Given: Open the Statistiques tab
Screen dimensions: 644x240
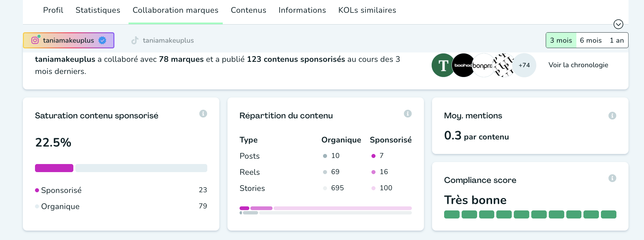Looking at the screenshot, I should pos(98,10).
